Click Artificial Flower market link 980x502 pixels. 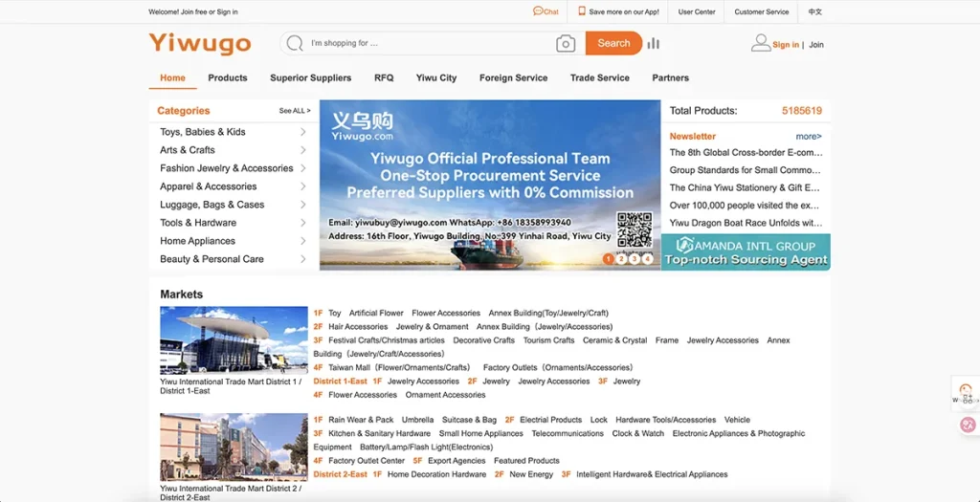[376, 313]
